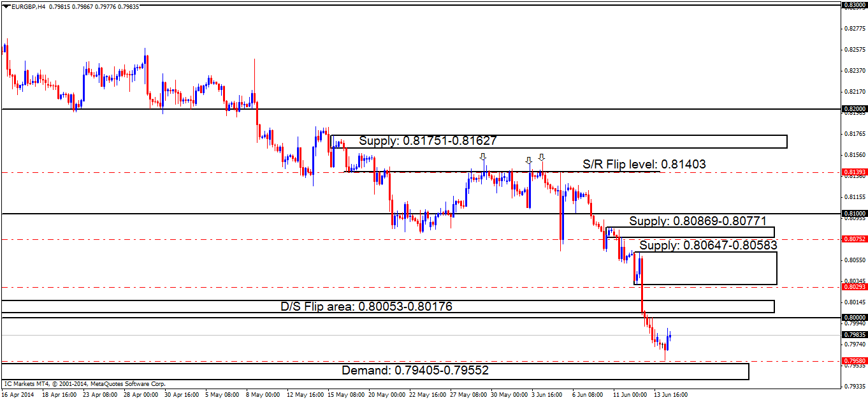Click the 12 May 16:00 time label
Image resolution: width=868 pixels, height=400 pixels.
[x=305, y=395]
